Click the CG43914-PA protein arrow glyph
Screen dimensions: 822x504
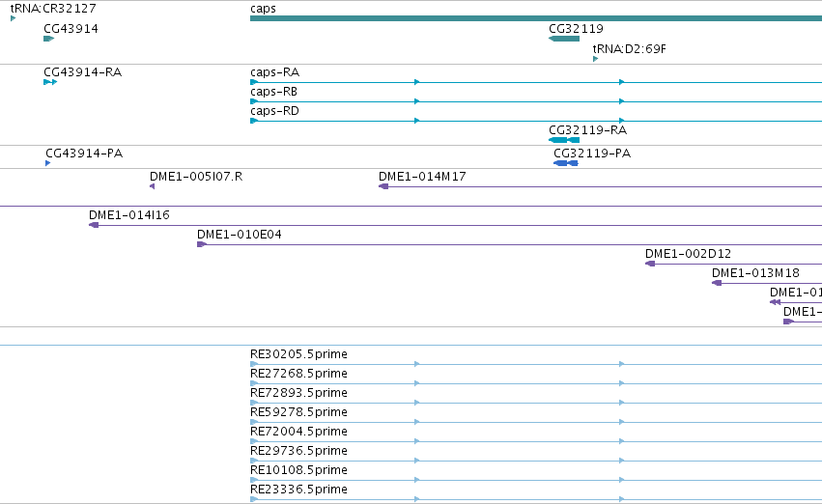(x=48, y=163)
